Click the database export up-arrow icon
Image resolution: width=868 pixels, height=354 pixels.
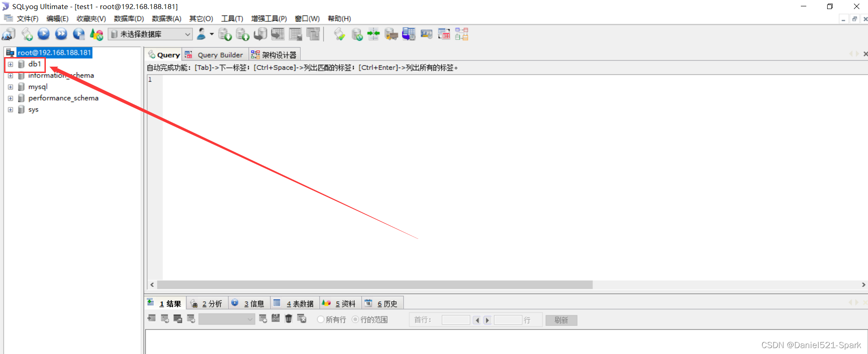pos(243,34)
